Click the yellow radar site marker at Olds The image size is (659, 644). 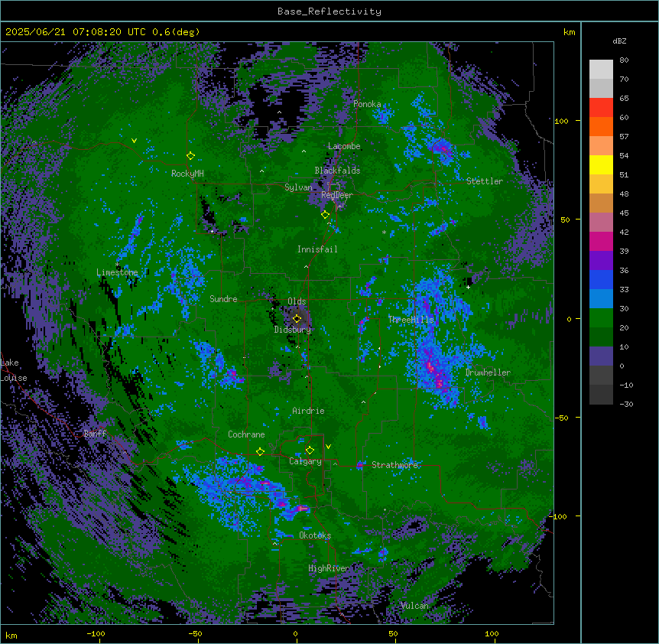pos(297,319)
